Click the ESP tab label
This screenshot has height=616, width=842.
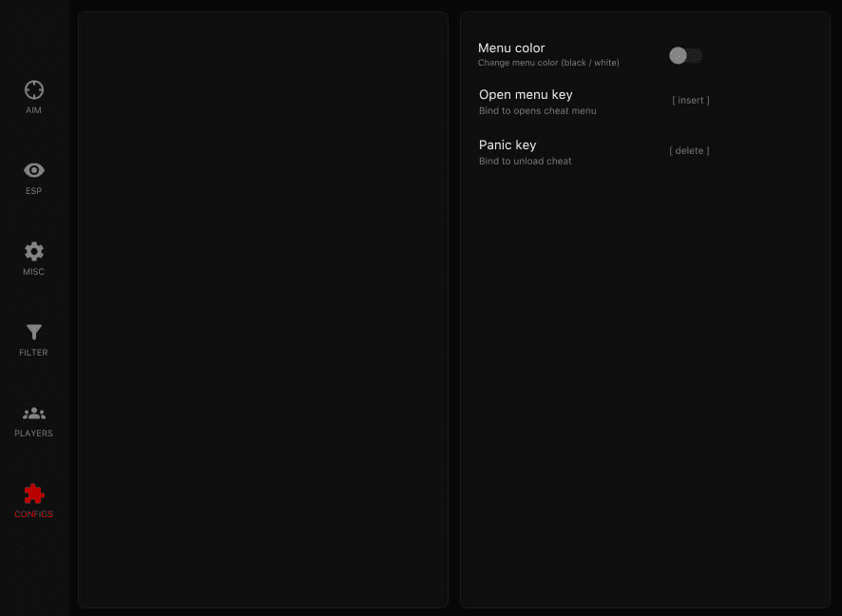pos(33,191)
